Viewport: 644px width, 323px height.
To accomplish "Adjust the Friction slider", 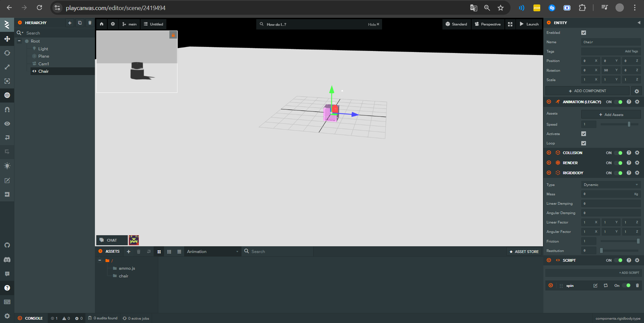I will click(638, 241).
